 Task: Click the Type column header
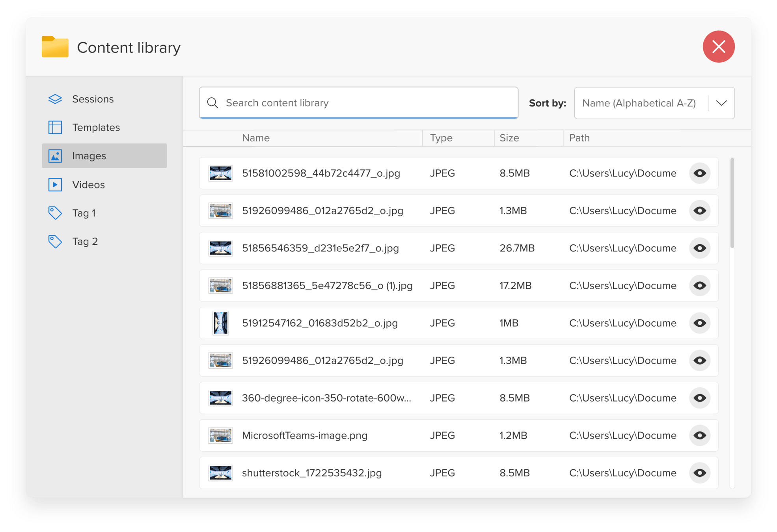pos(441,138)
